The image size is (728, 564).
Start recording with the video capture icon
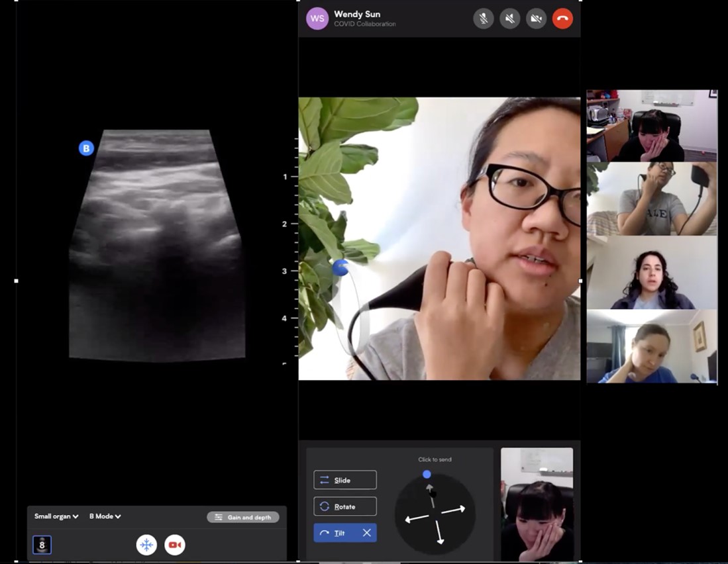point(175,544)
